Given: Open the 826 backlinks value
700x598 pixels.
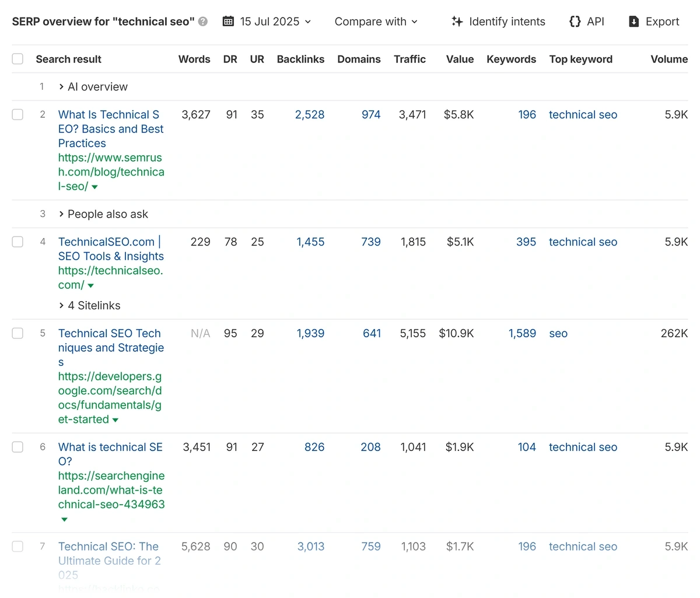Looking at the screenshot, I should click(x=314, y=447).
